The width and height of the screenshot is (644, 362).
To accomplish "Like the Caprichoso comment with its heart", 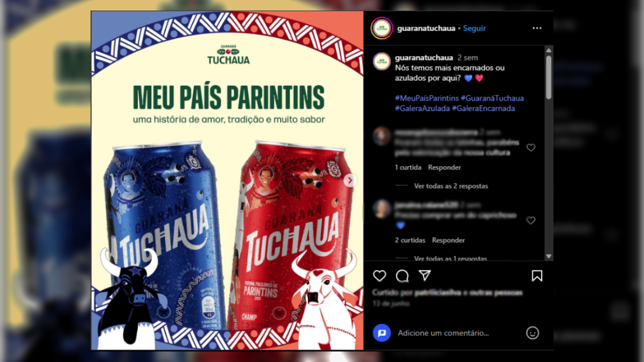I will coord(530,220).
